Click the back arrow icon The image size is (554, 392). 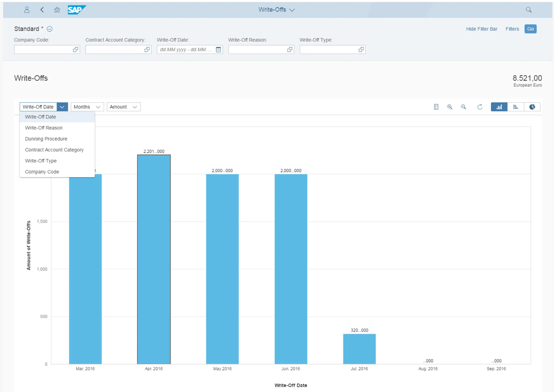(42, 10)
